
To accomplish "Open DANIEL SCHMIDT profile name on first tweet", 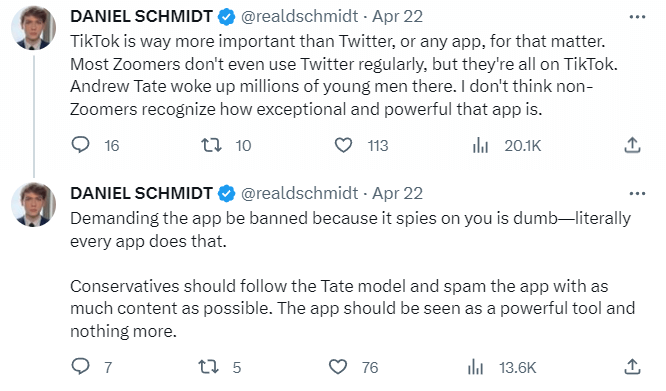I will click(x=141, y=17).
